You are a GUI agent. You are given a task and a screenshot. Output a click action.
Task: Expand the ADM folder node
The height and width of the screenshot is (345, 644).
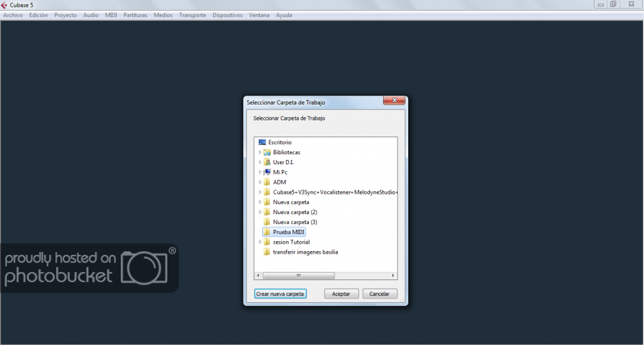click(260, 182)
